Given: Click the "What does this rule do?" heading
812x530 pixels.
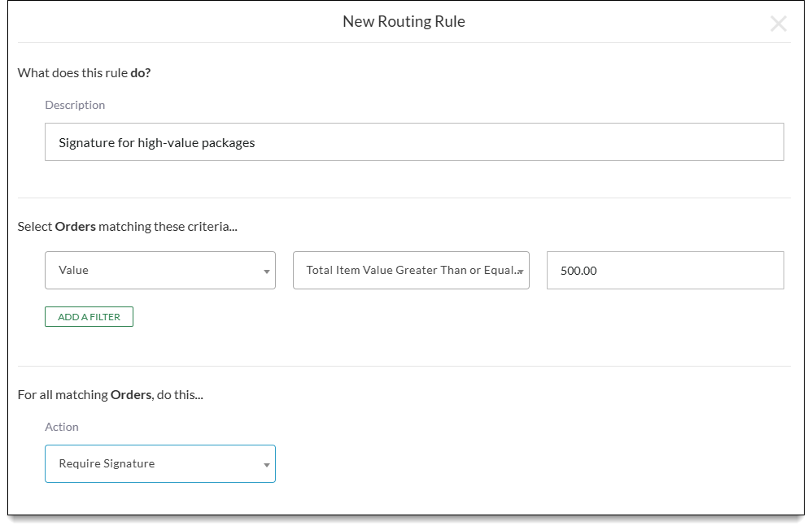Looking at the screenshot, I should [x=84, y=72].
